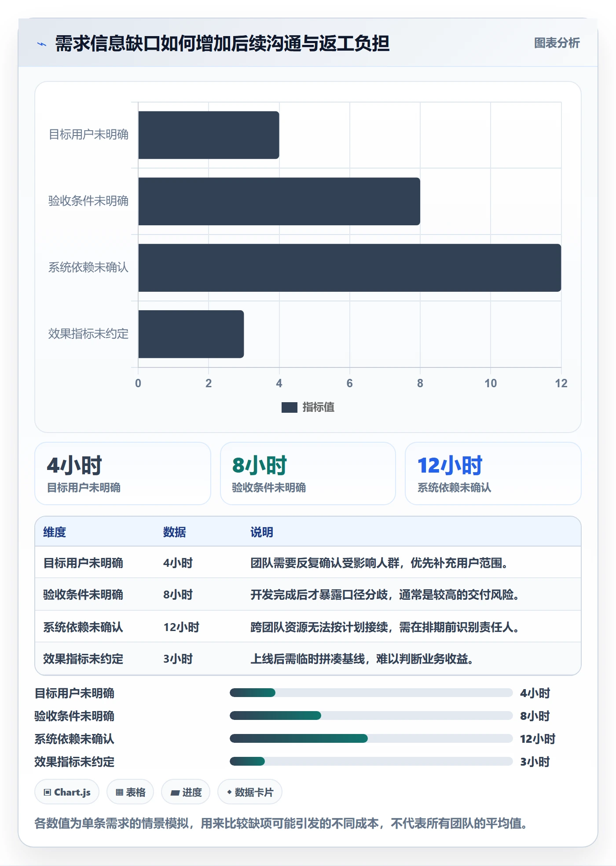The height and width of the screenshot is (866, 616).
Task: Click the 验收条件未明确 bar in chart
Action: coord(279,202)
